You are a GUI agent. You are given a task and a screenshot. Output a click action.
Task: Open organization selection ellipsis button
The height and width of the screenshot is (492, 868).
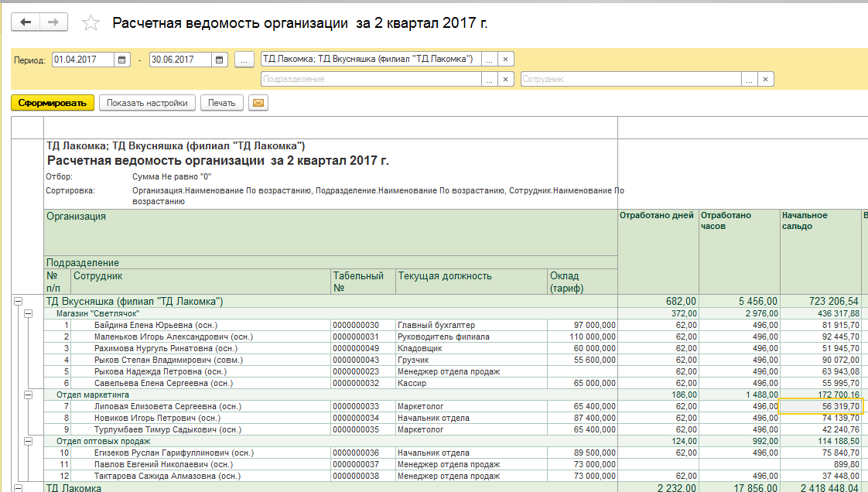[x=490, y=60]
